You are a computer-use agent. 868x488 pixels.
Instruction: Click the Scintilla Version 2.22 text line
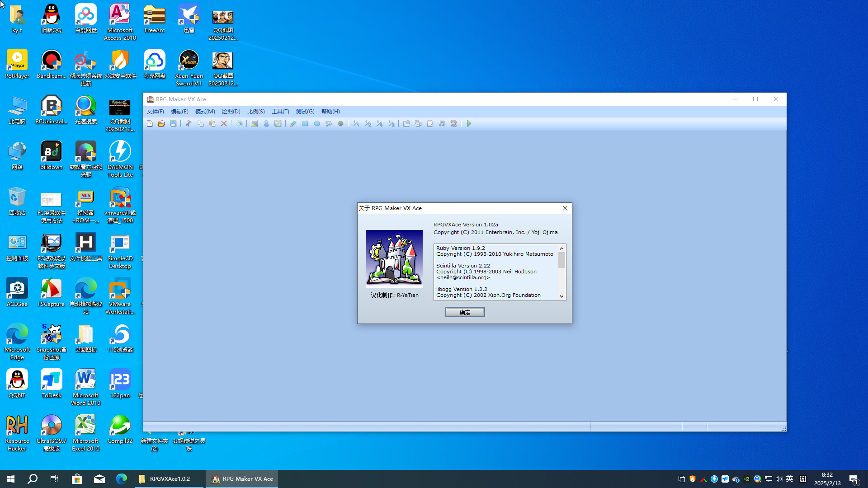pos(463,266)
